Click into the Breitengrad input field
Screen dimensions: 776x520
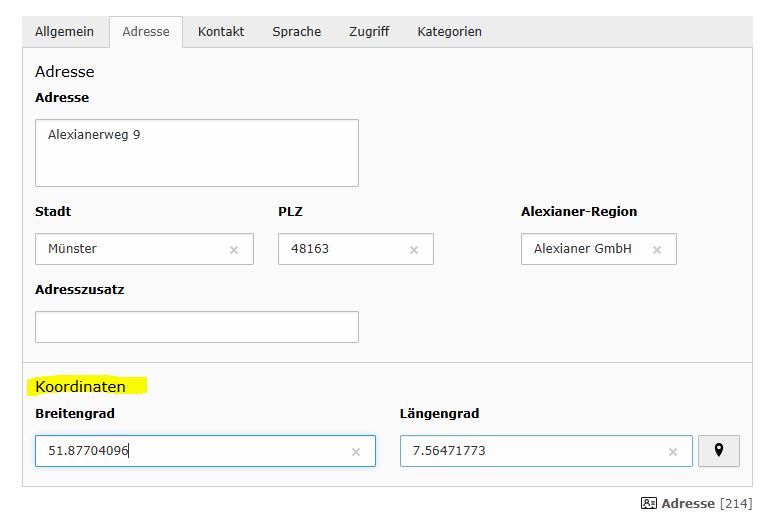(x=190, y=451)
